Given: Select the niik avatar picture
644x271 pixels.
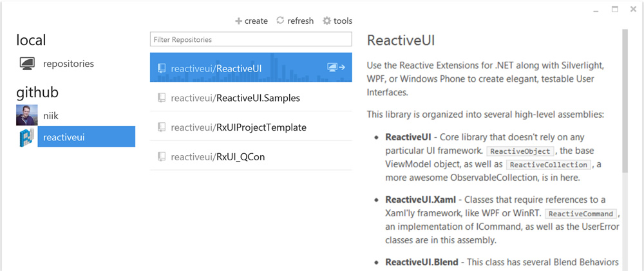Looking at the screenshot, I should 27,115.
